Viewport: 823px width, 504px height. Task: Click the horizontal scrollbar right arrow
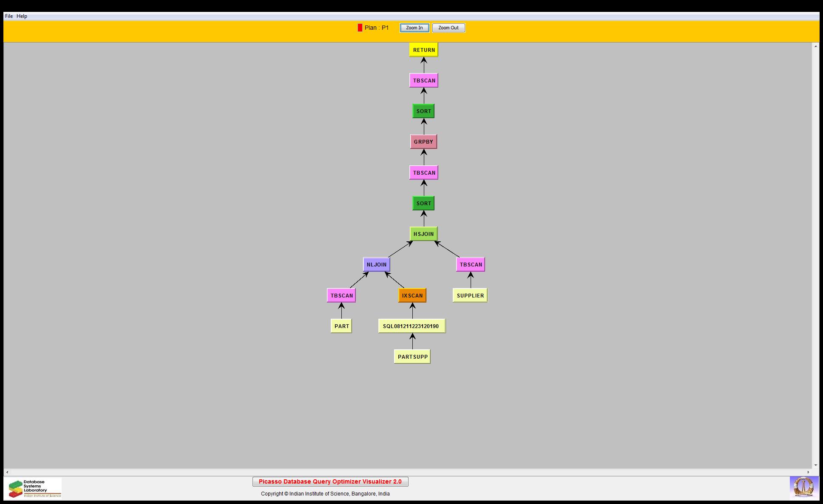pyautogui.click(x=809, y=472)
